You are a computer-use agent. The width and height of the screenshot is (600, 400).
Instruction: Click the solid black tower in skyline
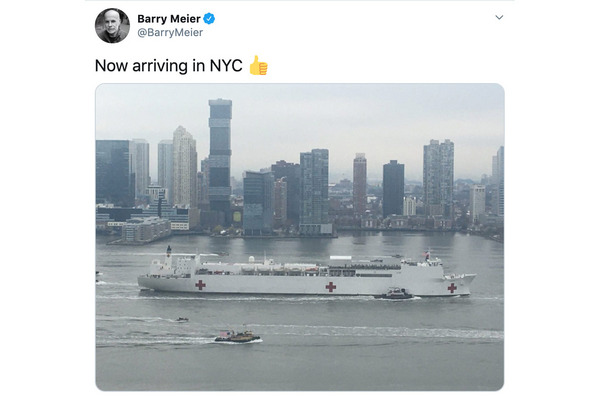point(393,189)
